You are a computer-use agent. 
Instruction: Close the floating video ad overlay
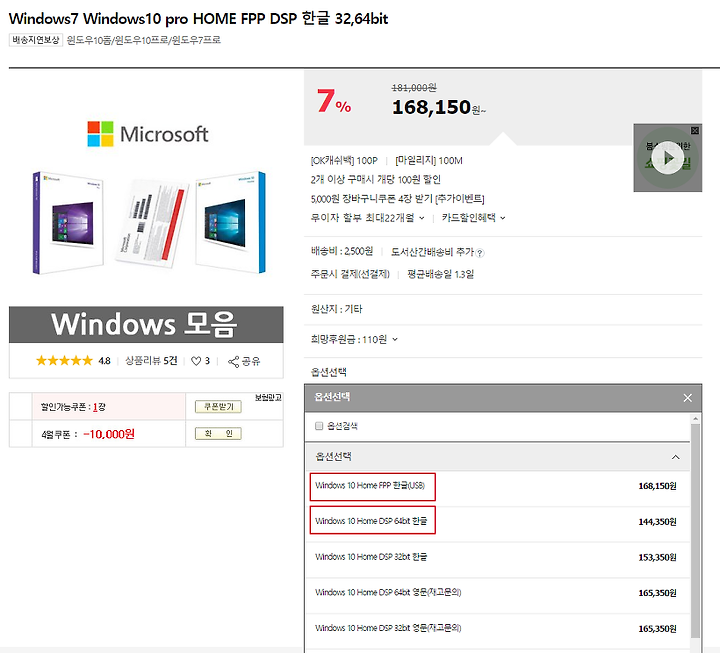(695, 131)
